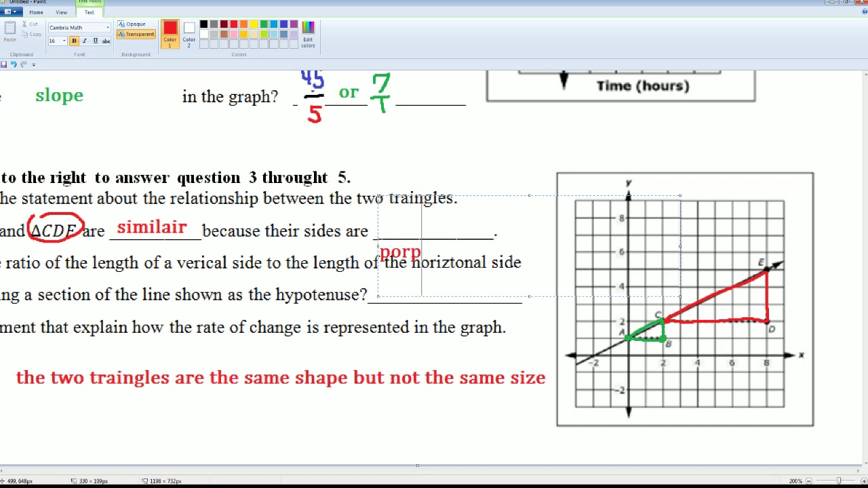Adjust the zoom slider handle
868x488 pixels.
tap(838, 481)
